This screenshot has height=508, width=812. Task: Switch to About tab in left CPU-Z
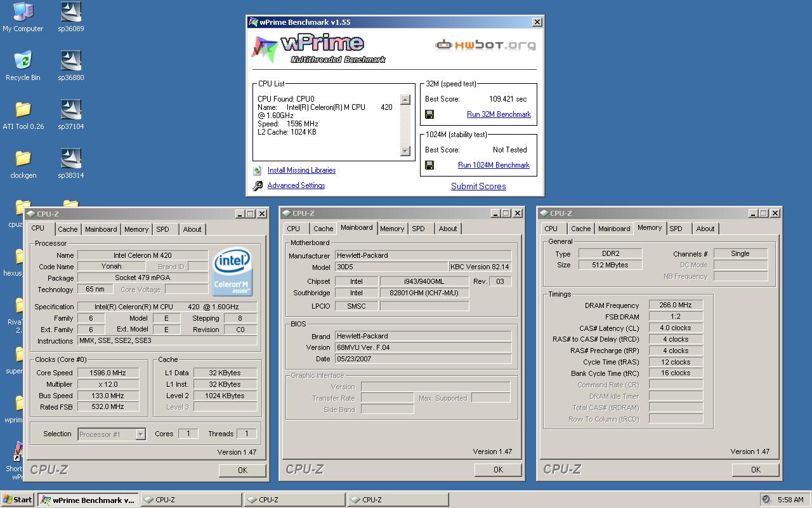(192, 229)
